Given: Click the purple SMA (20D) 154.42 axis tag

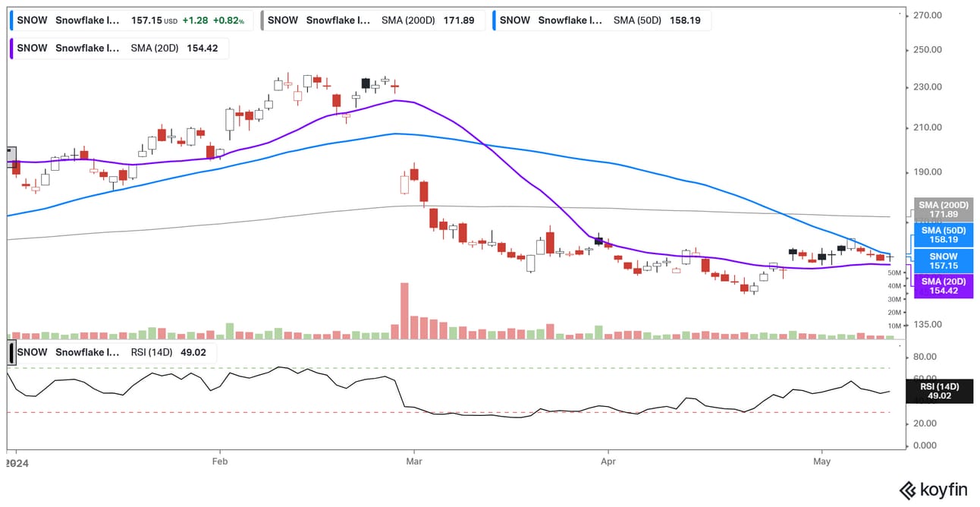Looking at the screenshot, I should [x=944, y=286].
